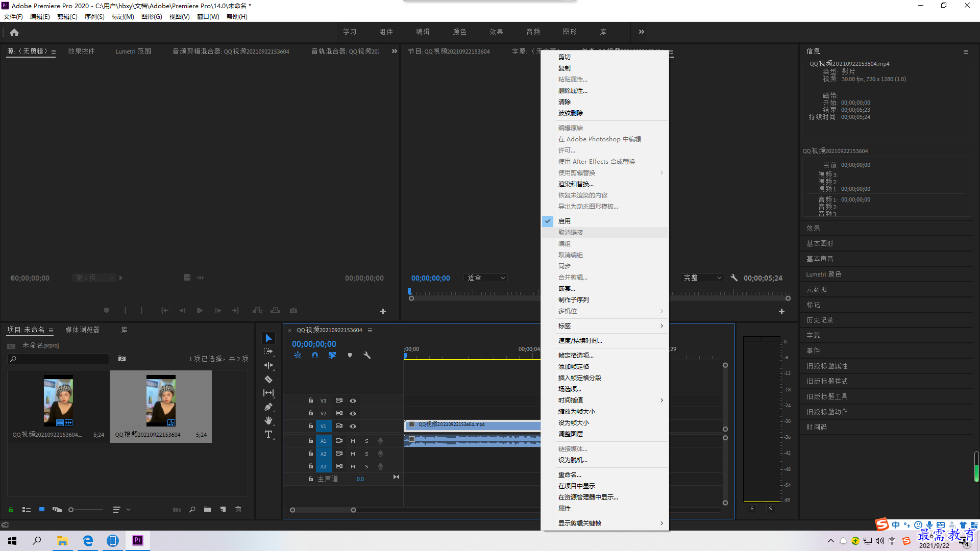This screenshot has width=980, height=551.
Task: Delete selected item with trash icon
Action: [x=238, y=509]
